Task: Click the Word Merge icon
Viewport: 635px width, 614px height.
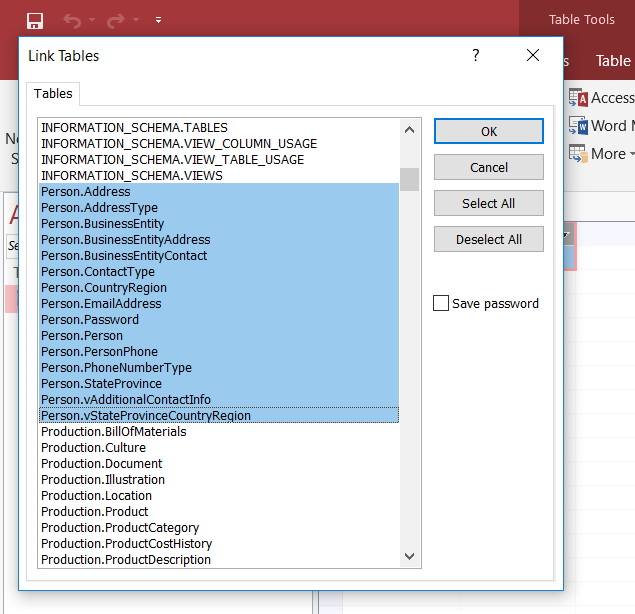Action: pos(578,126)
